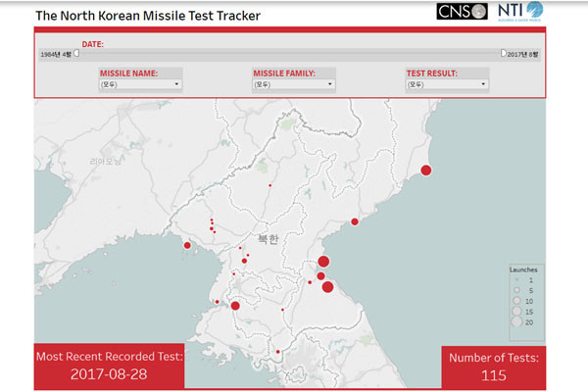Click the 15 launches legend circle
Viewport: 588px width, 392px height.
[x=517, y=311]
